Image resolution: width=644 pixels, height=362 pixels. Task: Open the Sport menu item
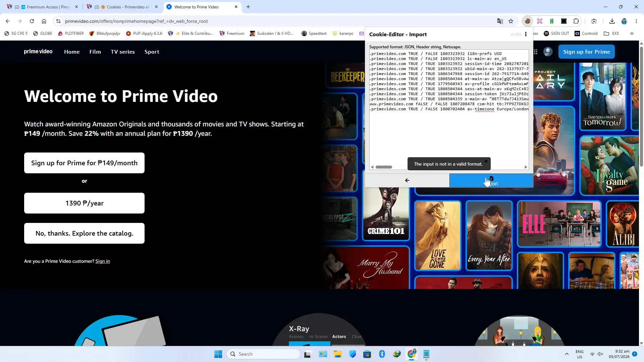click(152, 52)
